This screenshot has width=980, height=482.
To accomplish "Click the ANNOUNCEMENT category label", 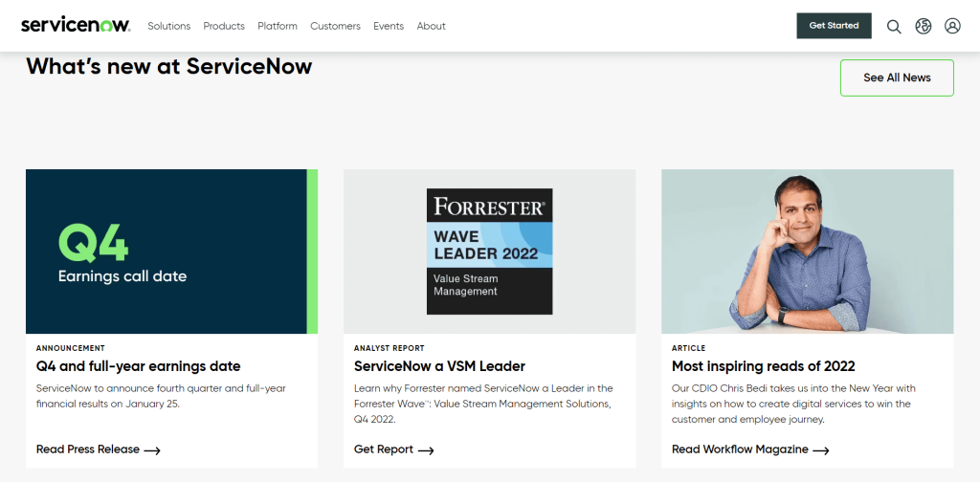I will pyautogui.click(x=71, y=348).
